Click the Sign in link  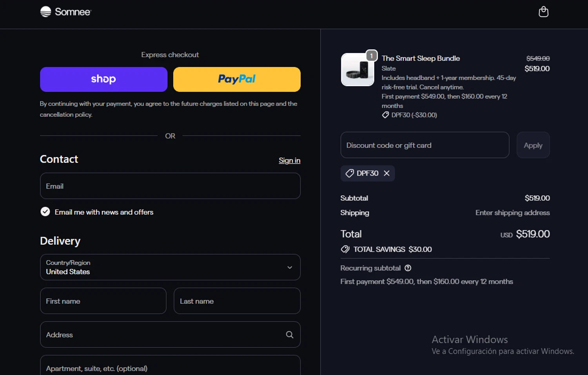(x=289, y=160)
